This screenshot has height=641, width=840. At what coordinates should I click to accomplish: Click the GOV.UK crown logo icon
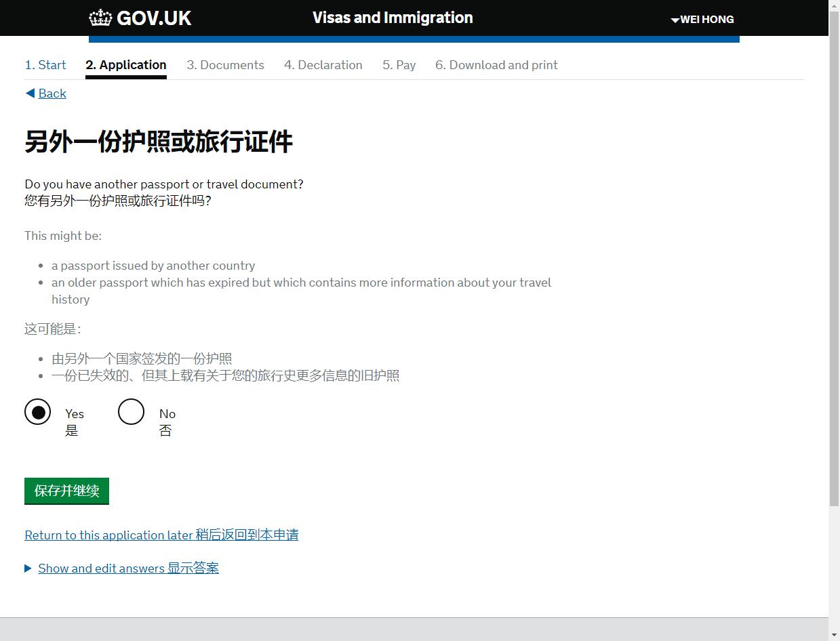point(100,18)
